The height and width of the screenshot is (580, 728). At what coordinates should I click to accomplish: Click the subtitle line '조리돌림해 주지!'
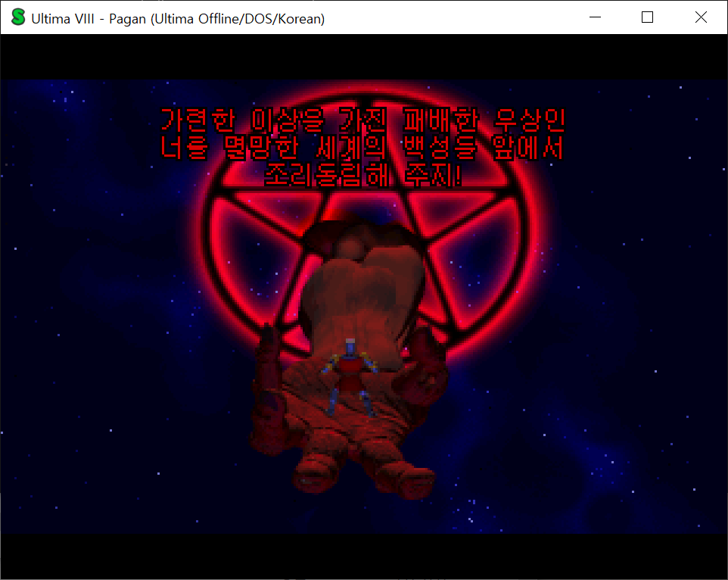[x=363, y=175]
